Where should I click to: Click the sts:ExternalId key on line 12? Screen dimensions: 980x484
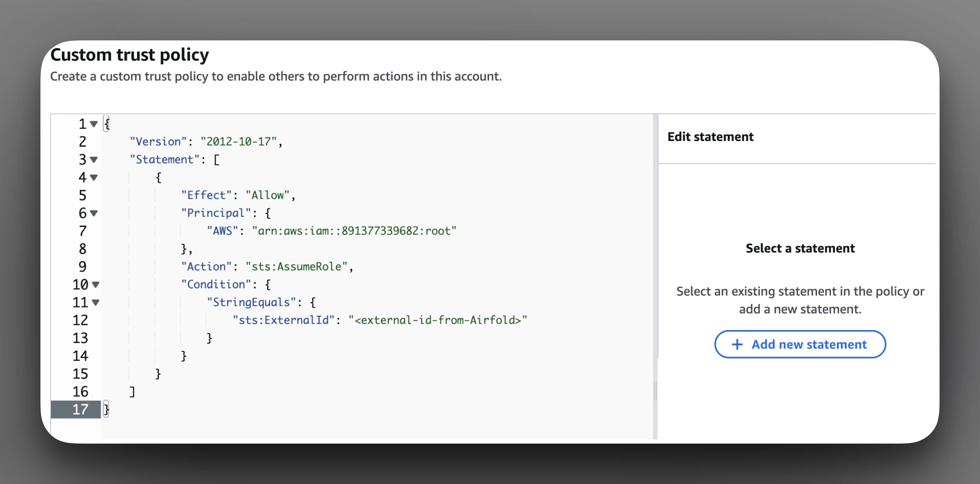click(283, 320)
